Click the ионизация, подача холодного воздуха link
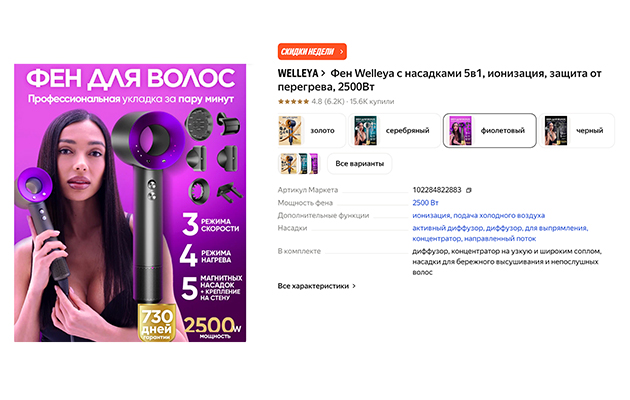 [x=479, y=216]
